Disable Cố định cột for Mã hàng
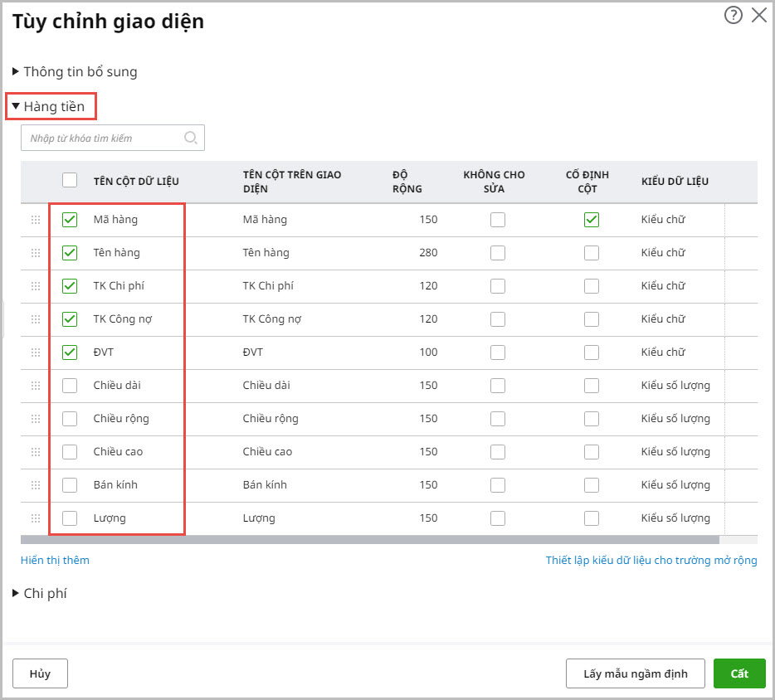Viewport: 775px width, 700px height. pos(591,220)
